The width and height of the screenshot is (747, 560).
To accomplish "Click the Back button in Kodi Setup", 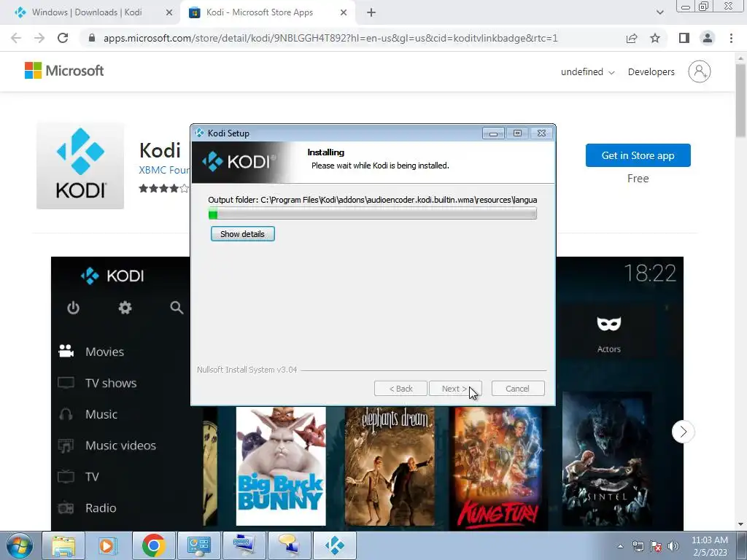I will click(x=400, y=389).
